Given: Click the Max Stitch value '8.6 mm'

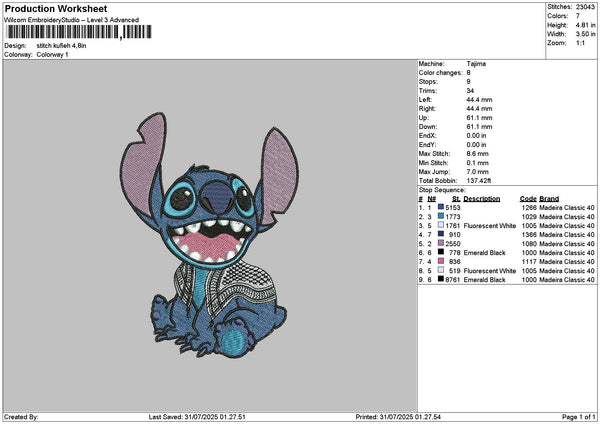Looking at the screenshot, I should 478,154.
